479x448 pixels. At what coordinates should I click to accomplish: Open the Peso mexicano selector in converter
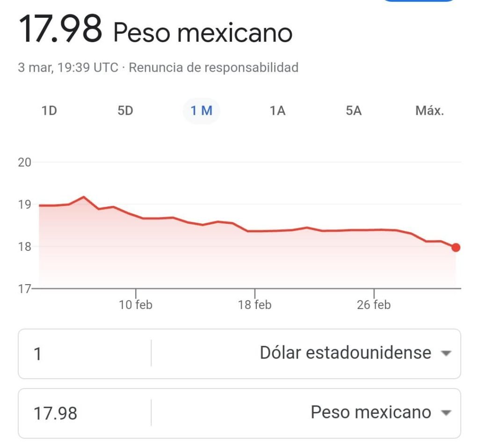pyautogui.click(x=370, y=412)
